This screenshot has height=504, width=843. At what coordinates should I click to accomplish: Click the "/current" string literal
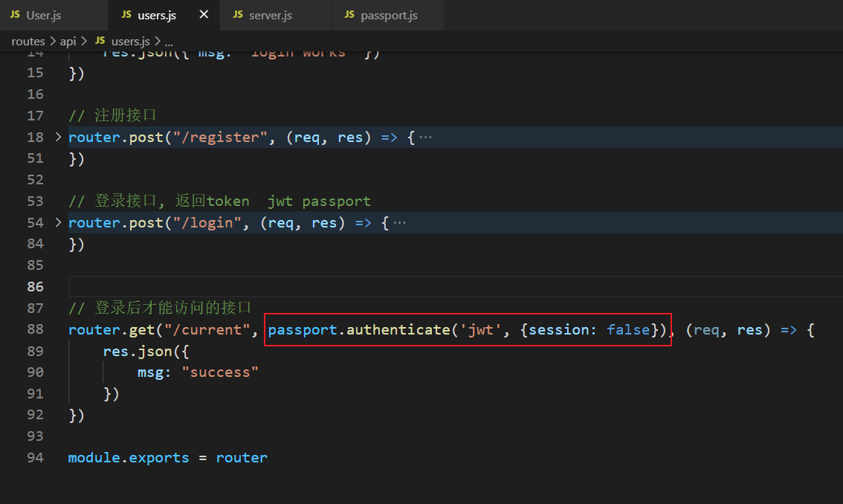point(207,330)
